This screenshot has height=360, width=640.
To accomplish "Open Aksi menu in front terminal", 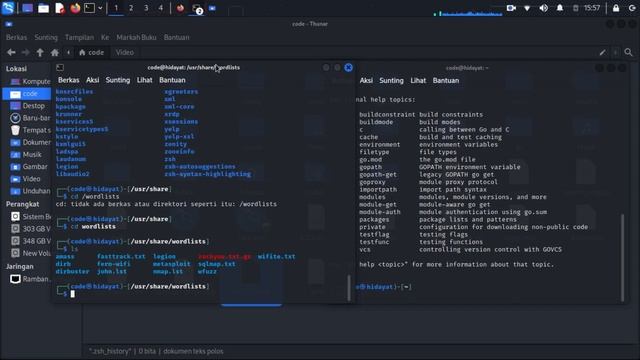I will (x=93, y=80).
